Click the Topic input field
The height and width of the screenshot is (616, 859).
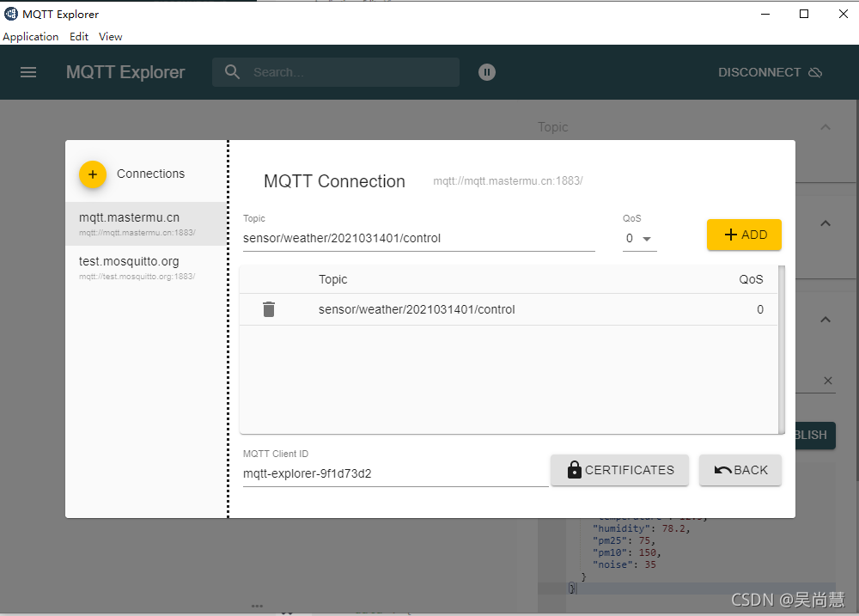[418, 238]
